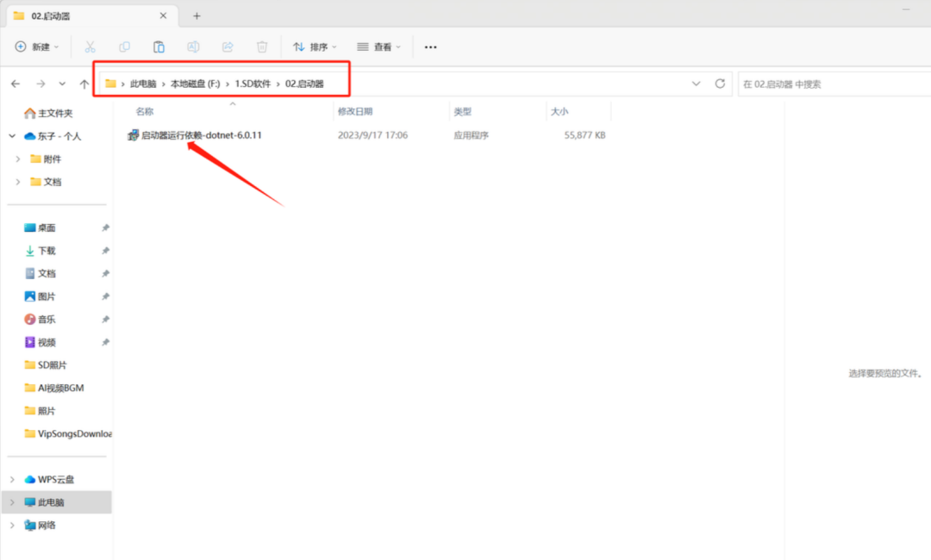Open the 查看 (View) dropdown
This screenshot has height=560, width=931.
[378, 47]
